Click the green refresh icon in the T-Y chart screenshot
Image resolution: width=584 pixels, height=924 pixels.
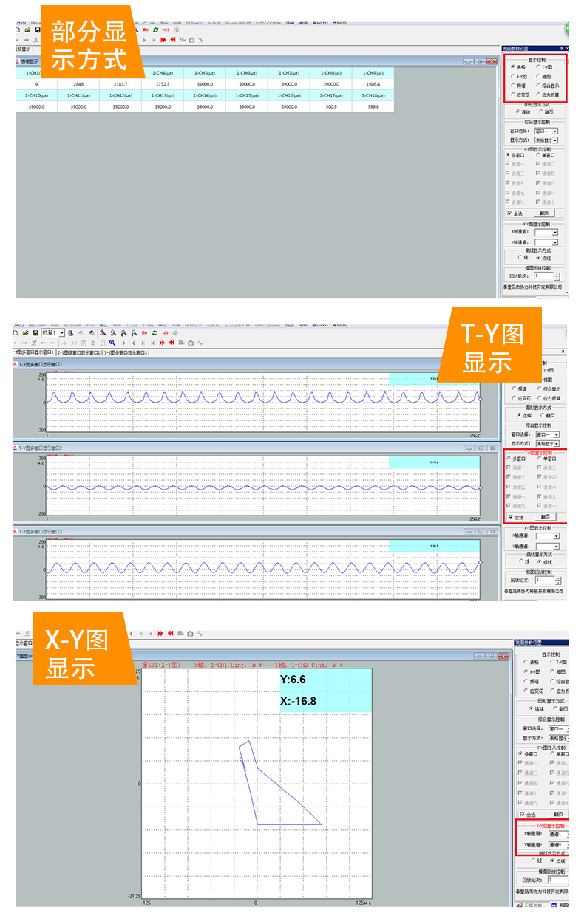(154, 333)
